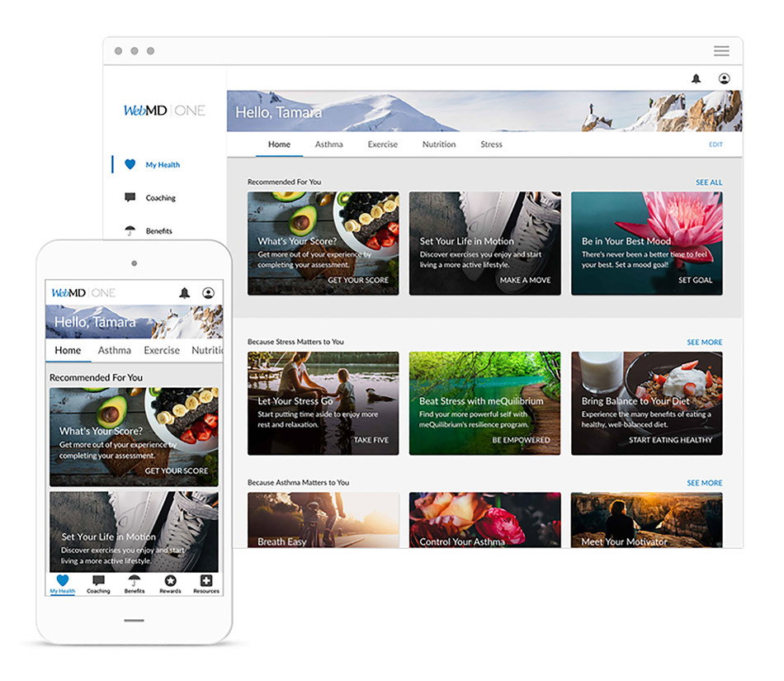
Task: Click SET GOAL on Best Mood card
Action: [x=695, y=281]
